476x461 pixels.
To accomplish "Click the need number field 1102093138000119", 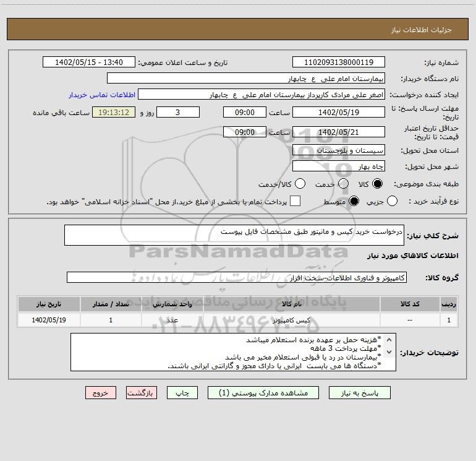I will (339, 62).
